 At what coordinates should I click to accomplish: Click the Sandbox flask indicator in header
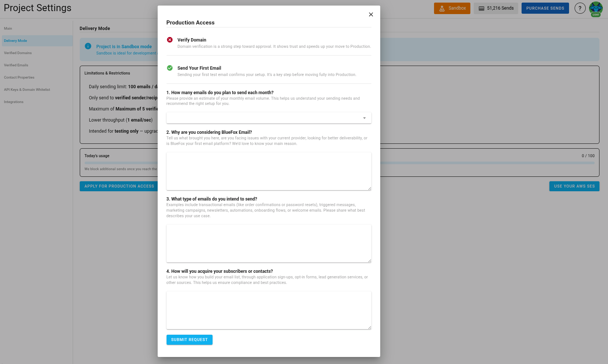click(452, 8)
